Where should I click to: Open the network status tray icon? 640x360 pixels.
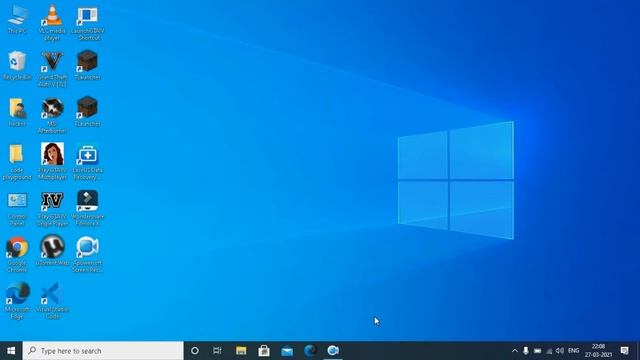coord(549,351)
